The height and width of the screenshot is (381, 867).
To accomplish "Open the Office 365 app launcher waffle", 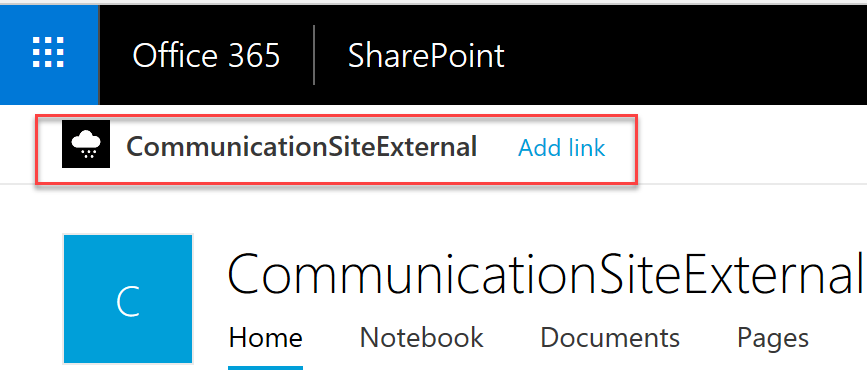I will pos(49,54).
